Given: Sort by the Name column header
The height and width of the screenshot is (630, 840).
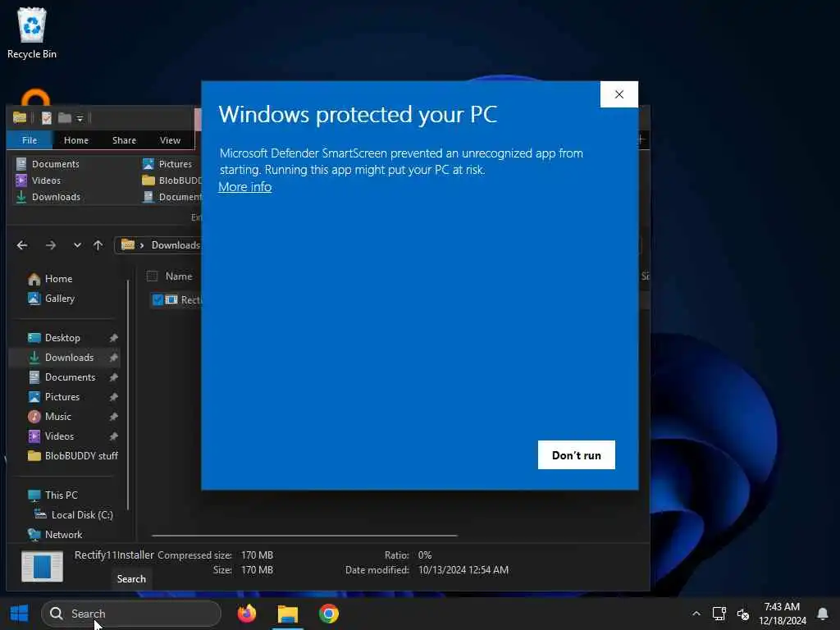Looking at the screenshot, I should 179,276.
